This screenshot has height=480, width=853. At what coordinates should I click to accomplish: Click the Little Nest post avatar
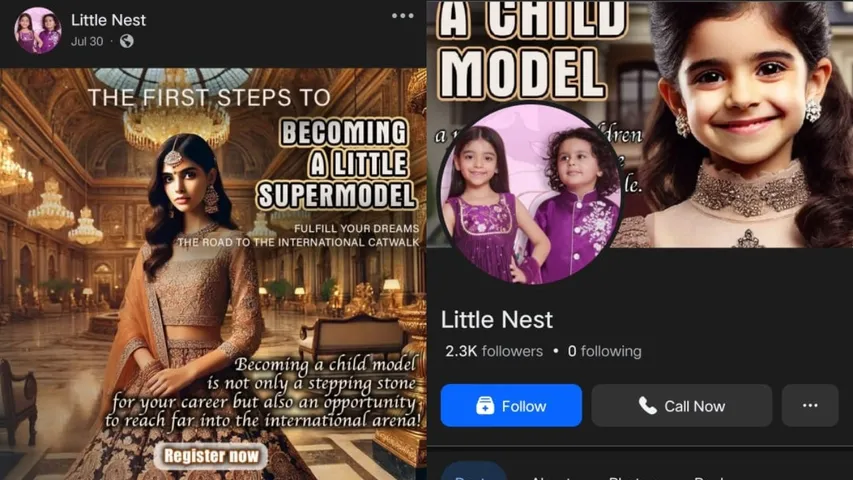(38, 30)
